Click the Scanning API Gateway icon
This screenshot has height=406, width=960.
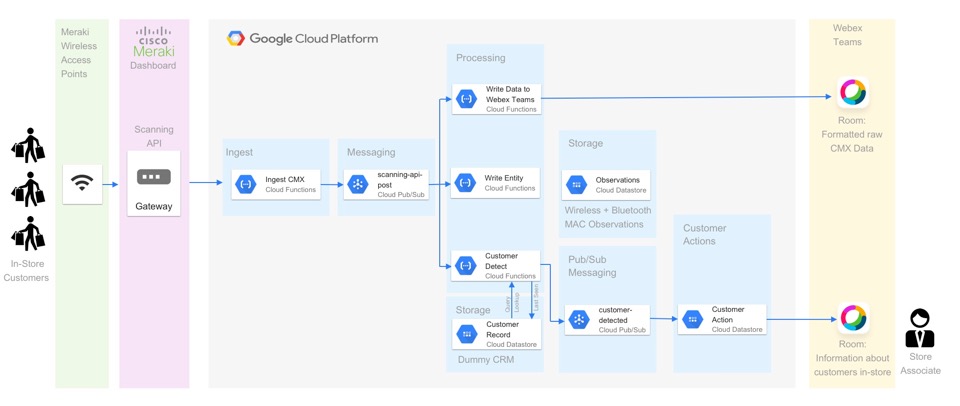(x=154, y=178)
